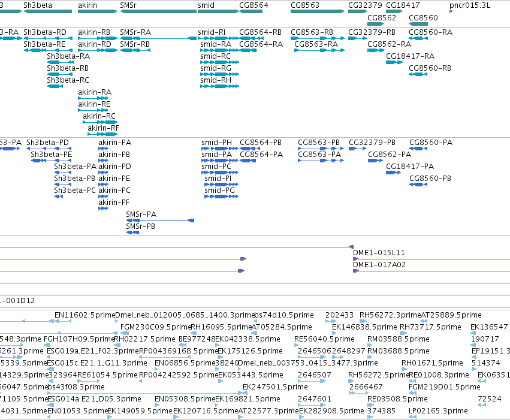Select the RH16095.5prime EST label

pos(222,327)
